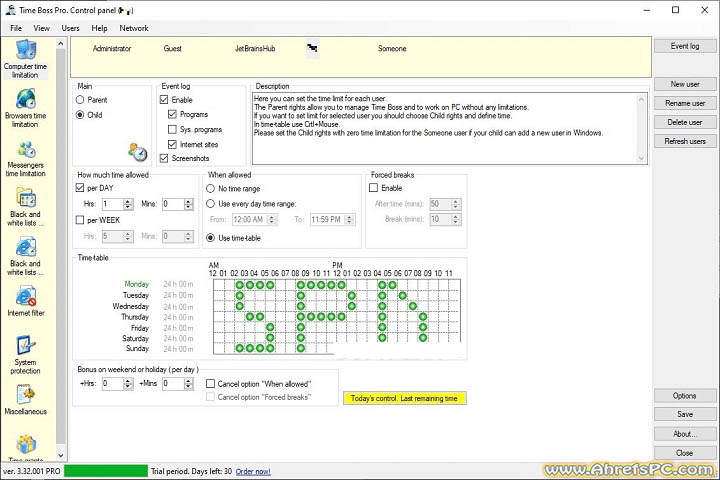Select No time range option
Screen dimensions: 720x480
(210, 188)
